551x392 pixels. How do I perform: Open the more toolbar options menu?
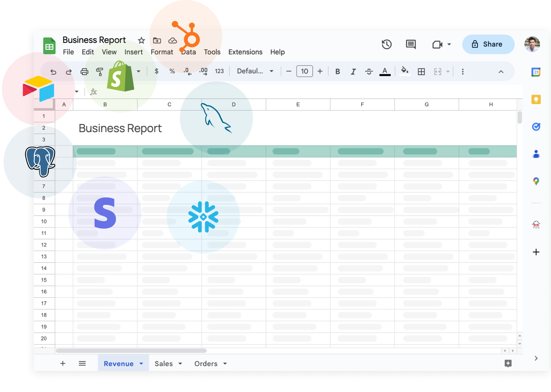pyautogui.click(x=463, y=72)
